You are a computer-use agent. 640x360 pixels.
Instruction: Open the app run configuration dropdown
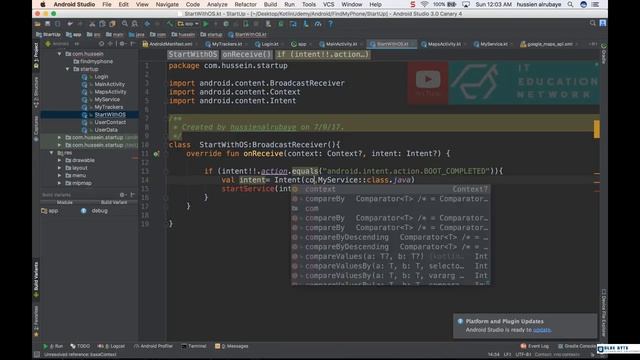tap(188, 24)
